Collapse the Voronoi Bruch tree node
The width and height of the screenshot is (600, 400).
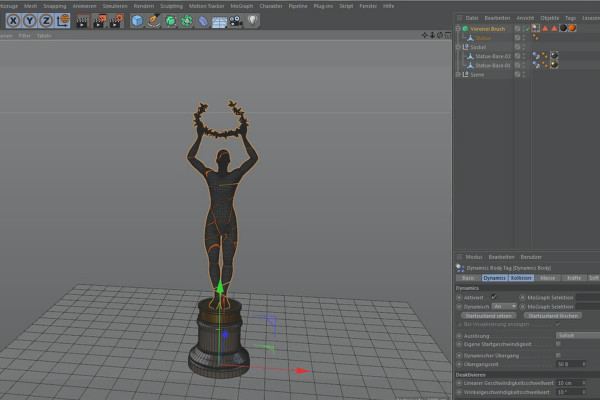(458, 29)
